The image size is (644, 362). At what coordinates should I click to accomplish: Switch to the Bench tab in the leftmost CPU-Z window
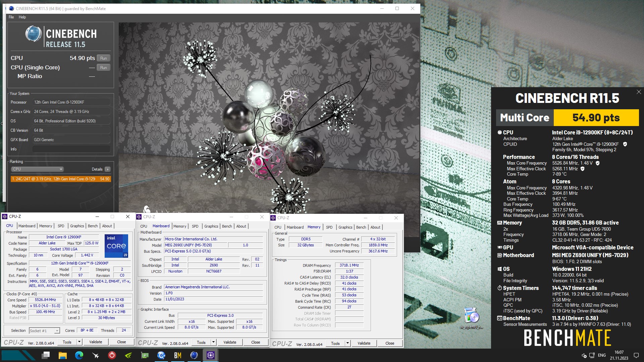pos(93,226)
